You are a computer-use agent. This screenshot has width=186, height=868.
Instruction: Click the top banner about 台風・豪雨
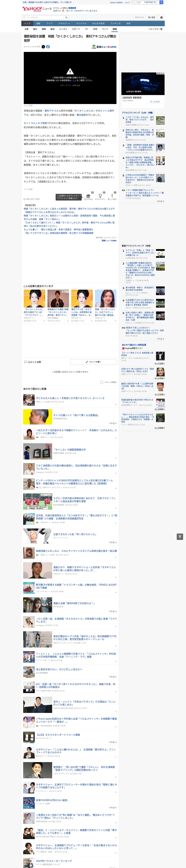coord(47,2)
